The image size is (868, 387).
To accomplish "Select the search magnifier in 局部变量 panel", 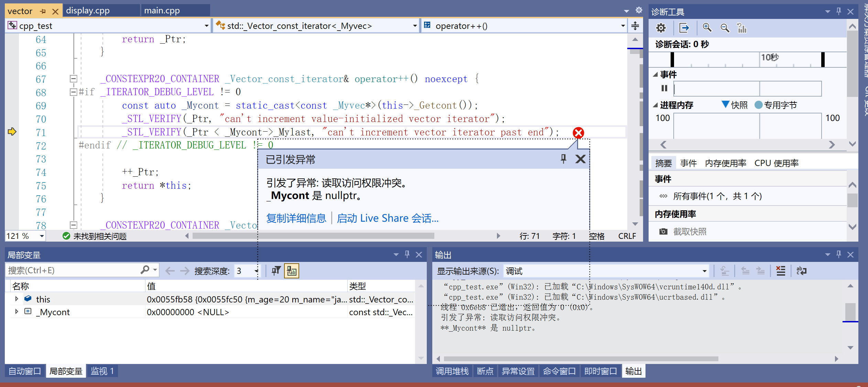I will (145, 270).
